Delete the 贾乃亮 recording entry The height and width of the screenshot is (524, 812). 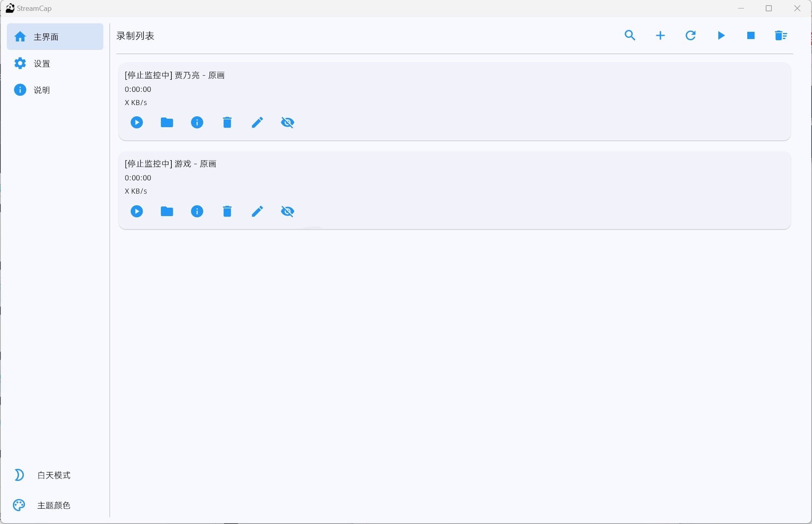click(x=227, y=122)
